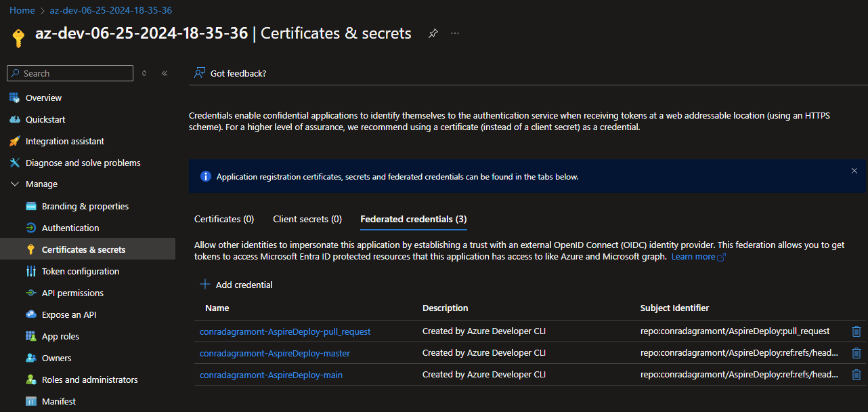This screenshot has width=868, height=412.
Task: Delete the AspireDeploy-master credential trash icon
Action: click(x=856, y=353)
